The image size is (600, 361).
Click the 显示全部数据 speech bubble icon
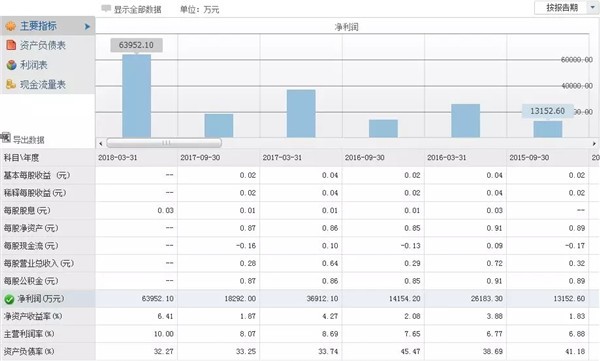pos(106,8)
